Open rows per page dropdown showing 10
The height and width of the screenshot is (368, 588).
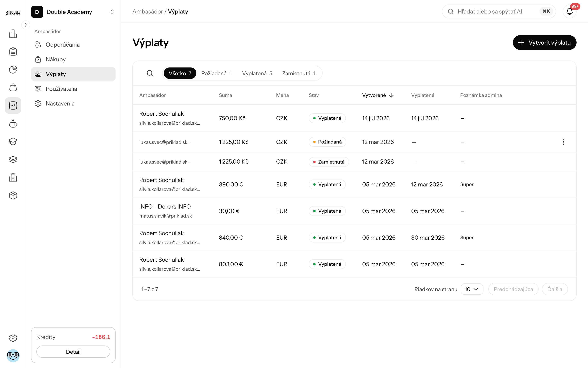click(472, 289)
